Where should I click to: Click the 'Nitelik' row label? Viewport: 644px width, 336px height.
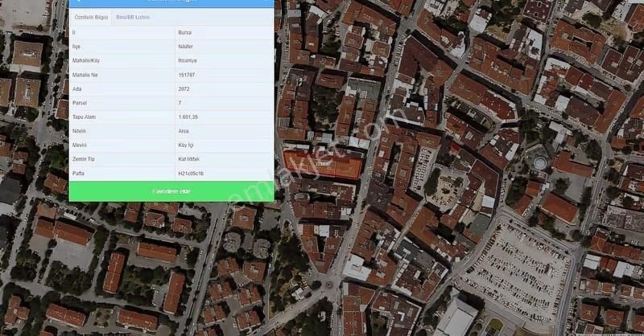click(x=79, y=131)
